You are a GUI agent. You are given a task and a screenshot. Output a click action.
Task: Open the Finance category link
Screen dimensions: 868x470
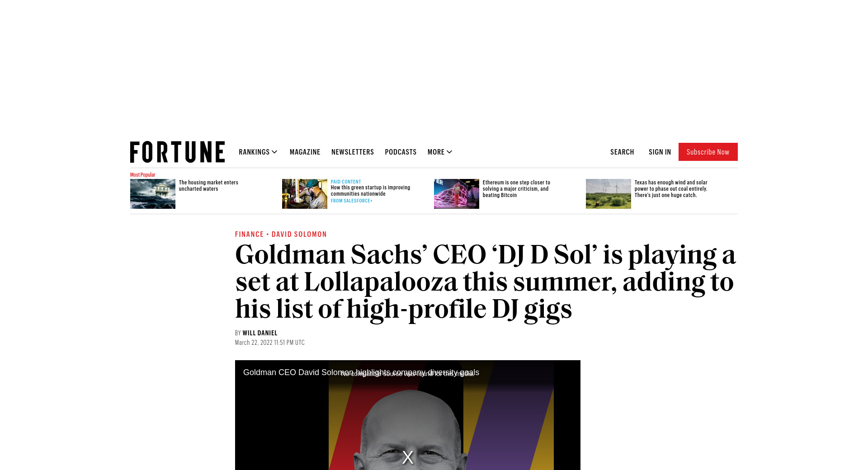tap(249, 234)
